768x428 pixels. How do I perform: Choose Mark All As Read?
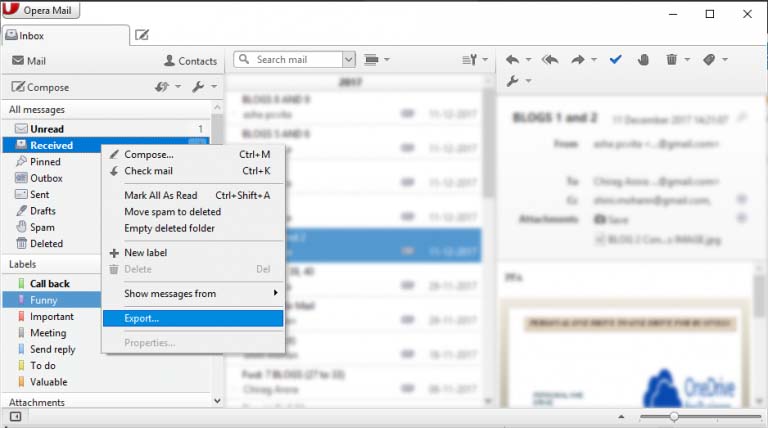coord(193,195)
